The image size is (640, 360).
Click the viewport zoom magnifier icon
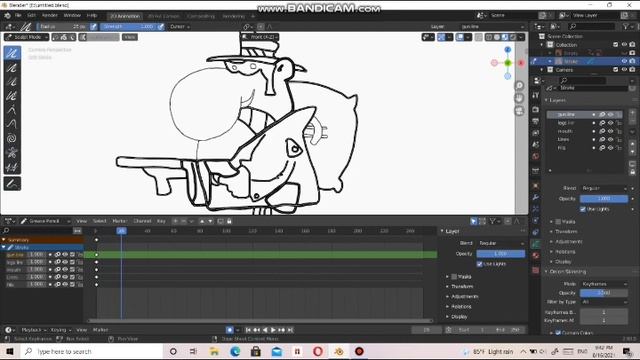[x=519, y=86]
